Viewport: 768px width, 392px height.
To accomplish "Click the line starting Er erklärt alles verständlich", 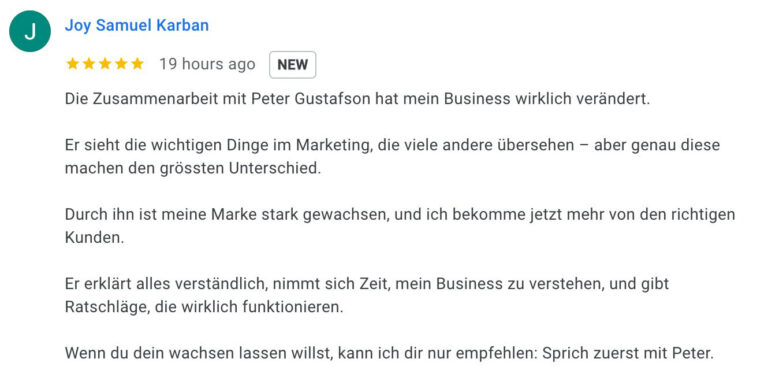I will 367,284.
